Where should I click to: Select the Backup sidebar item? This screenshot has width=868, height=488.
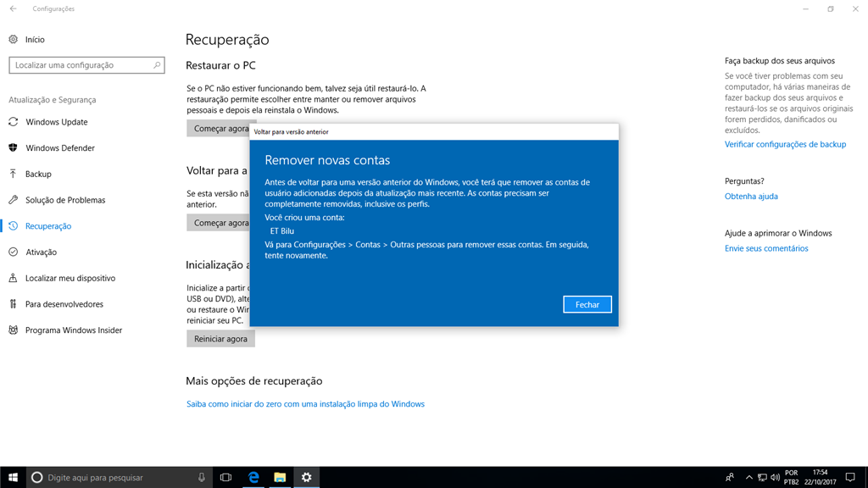tap(38, 174)
